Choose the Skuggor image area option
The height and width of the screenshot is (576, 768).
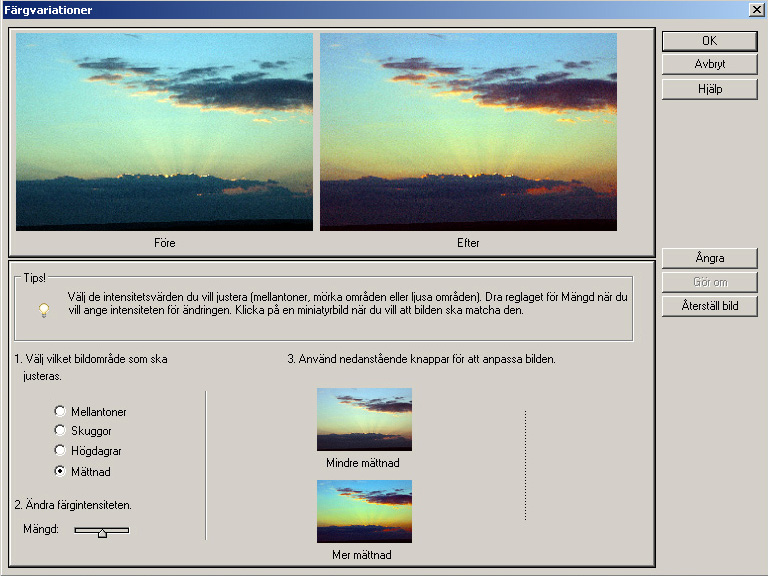61,431
